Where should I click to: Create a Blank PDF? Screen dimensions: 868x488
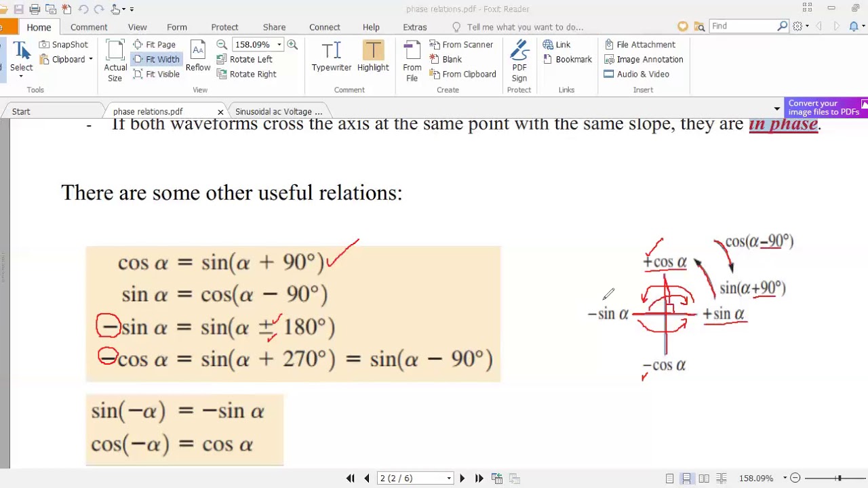[x=446, y=60]
